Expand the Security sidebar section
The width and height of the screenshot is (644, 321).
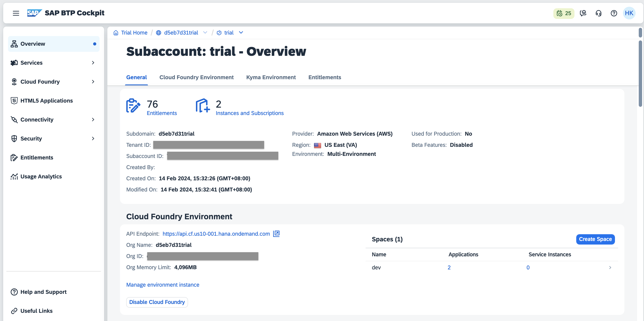point(93,138)
